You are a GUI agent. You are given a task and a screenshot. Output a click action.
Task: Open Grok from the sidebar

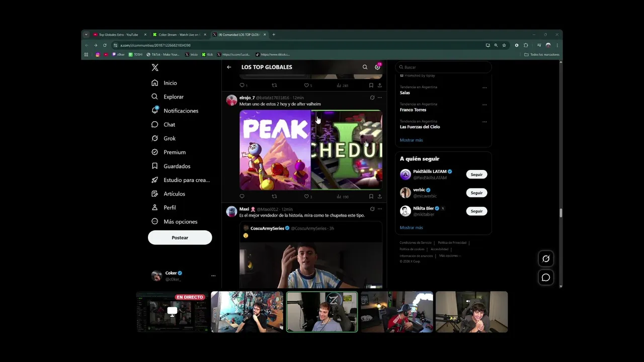pyautogui.click(x=164, y=138)
